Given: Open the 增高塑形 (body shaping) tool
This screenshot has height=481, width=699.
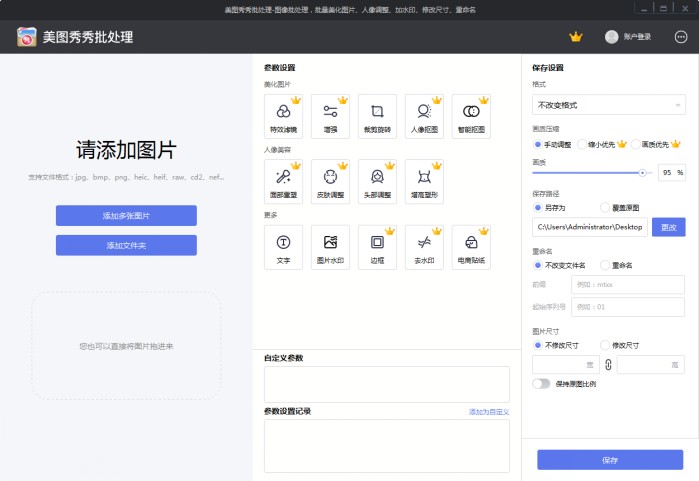Looking at the screenshot, I should point(424,182).
